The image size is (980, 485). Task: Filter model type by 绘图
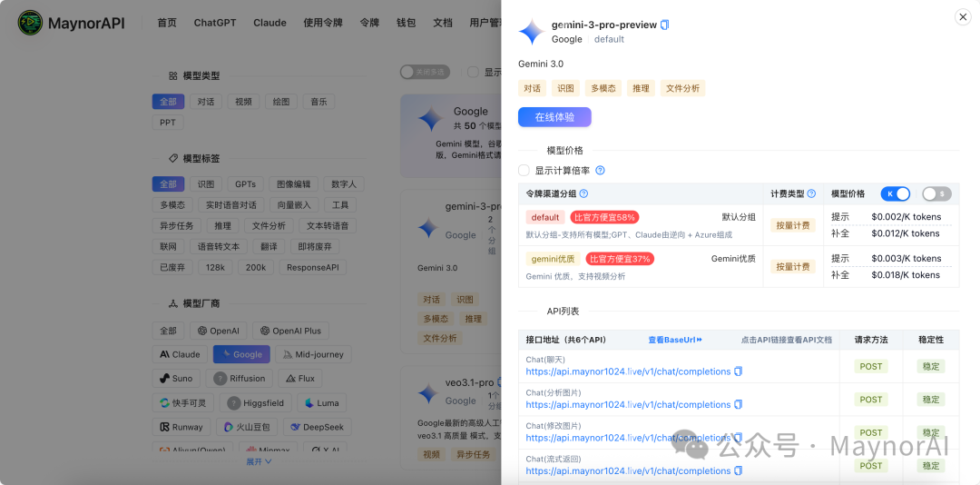pyautogui.click(x=281, y=102)
